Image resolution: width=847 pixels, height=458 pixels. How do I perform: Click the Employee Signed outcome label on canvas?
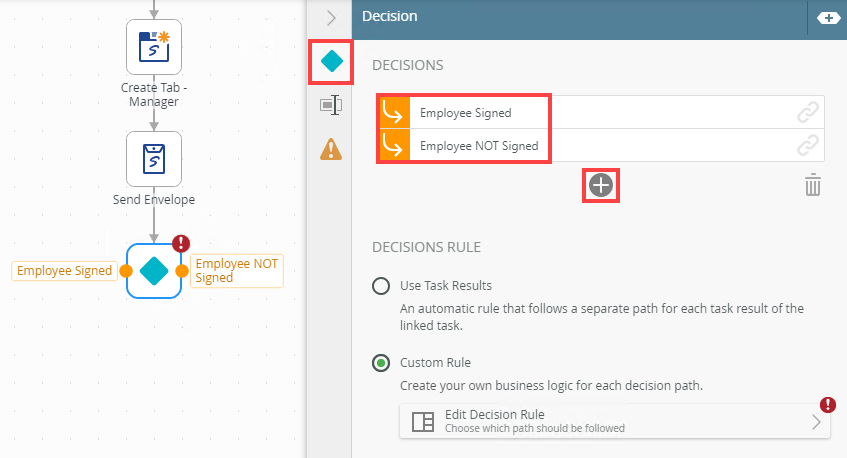(x=64, y=271)
